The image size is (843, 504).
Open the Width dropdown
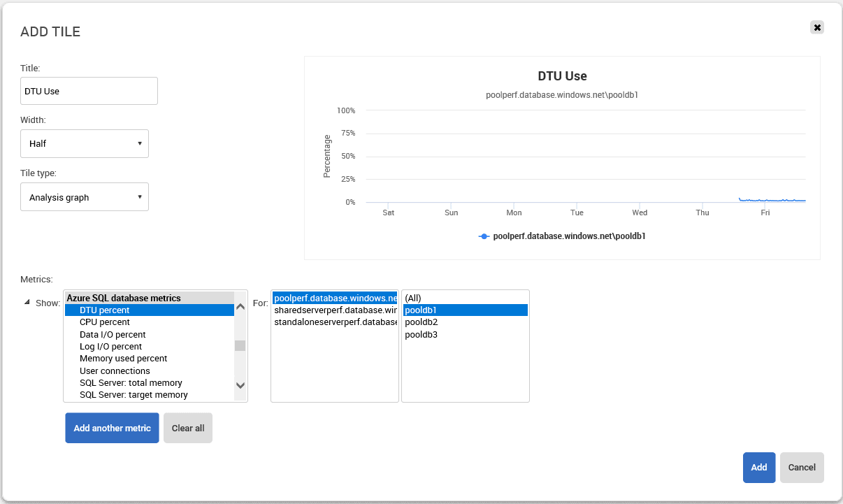coord(85,143)
